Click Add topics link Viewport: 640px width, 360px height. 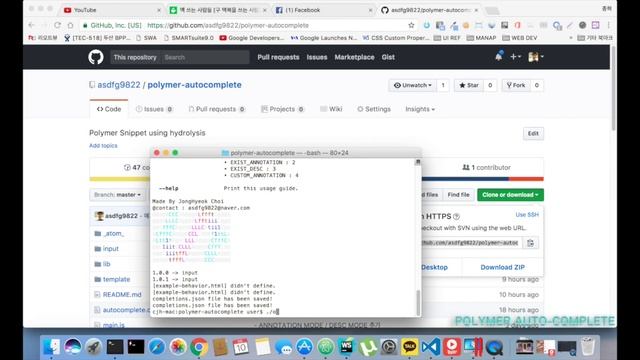pos(103,146)
